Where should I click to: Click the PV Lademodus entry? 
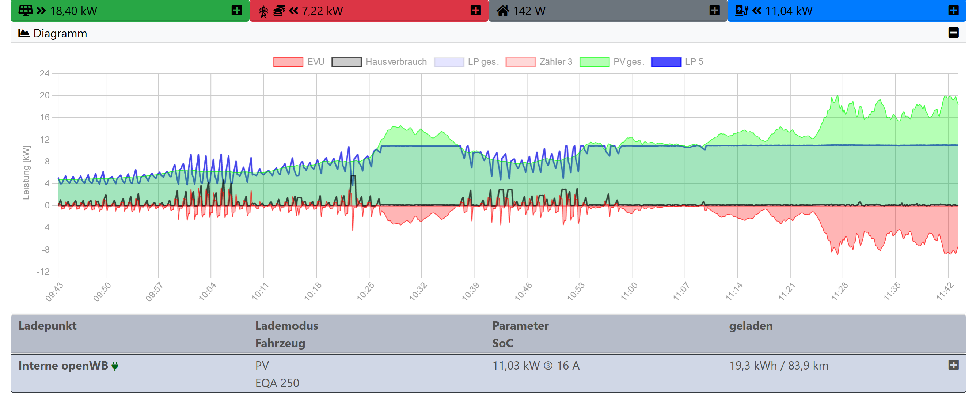tap(262, 366)
